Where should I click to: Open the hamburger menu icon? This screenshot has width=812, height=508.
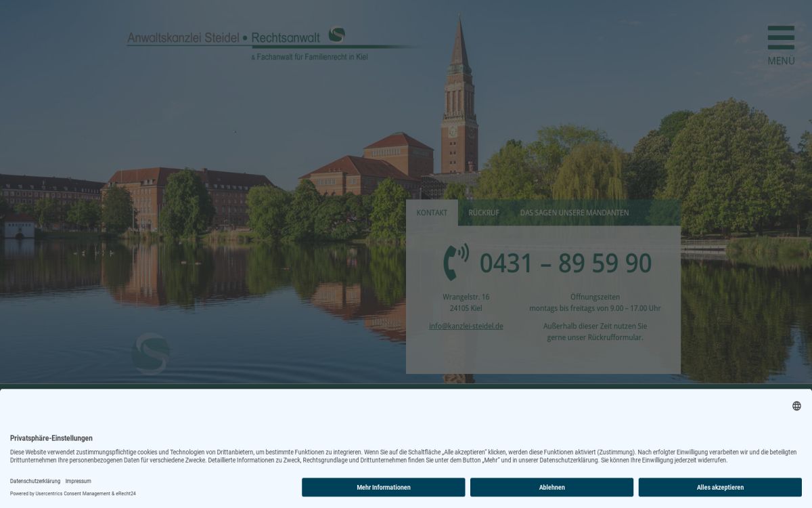(x=781, y=37)
